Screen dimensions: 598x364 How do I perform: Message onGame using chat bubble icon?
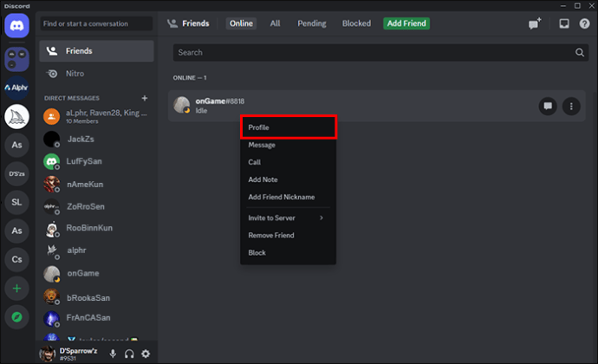pos(548,106)
